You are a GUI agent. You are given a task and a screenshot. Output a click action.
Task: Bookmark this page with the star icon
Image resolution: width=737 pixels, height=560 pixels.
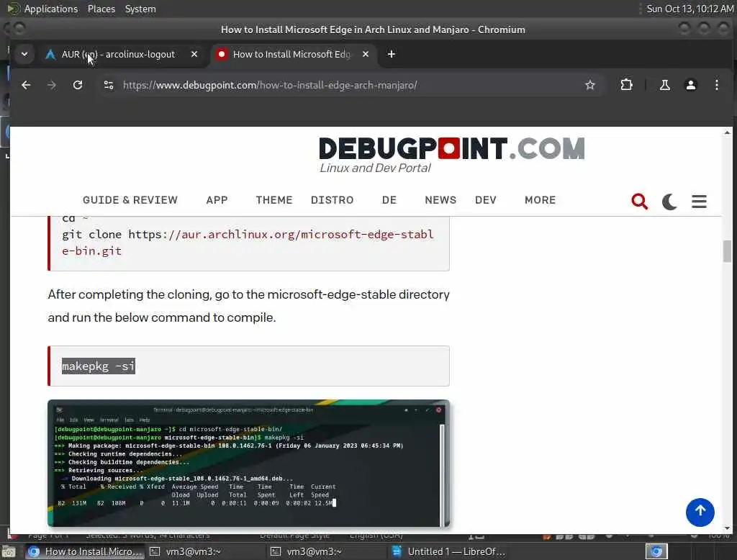[590, 85]
